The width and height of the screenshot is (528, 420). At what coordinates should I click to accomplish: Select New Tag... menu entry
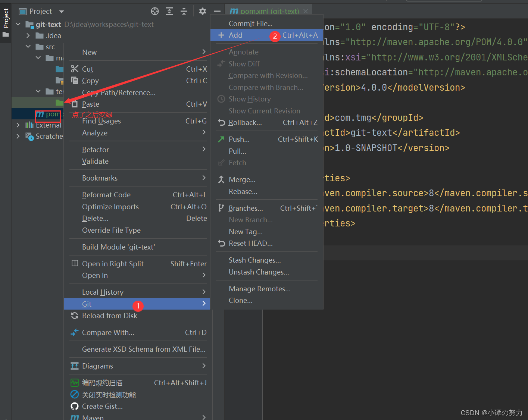[x=266, y=232]
